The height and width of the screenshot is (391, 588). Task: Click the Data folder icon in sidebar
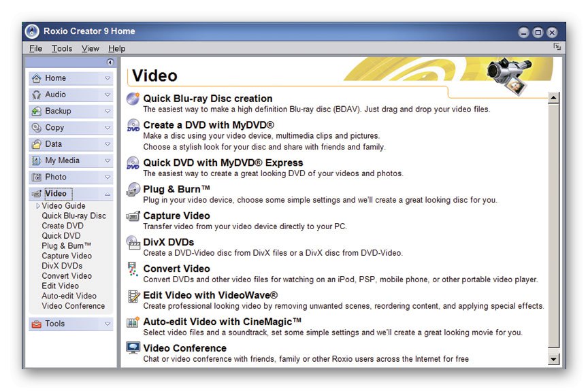point(36,144)
